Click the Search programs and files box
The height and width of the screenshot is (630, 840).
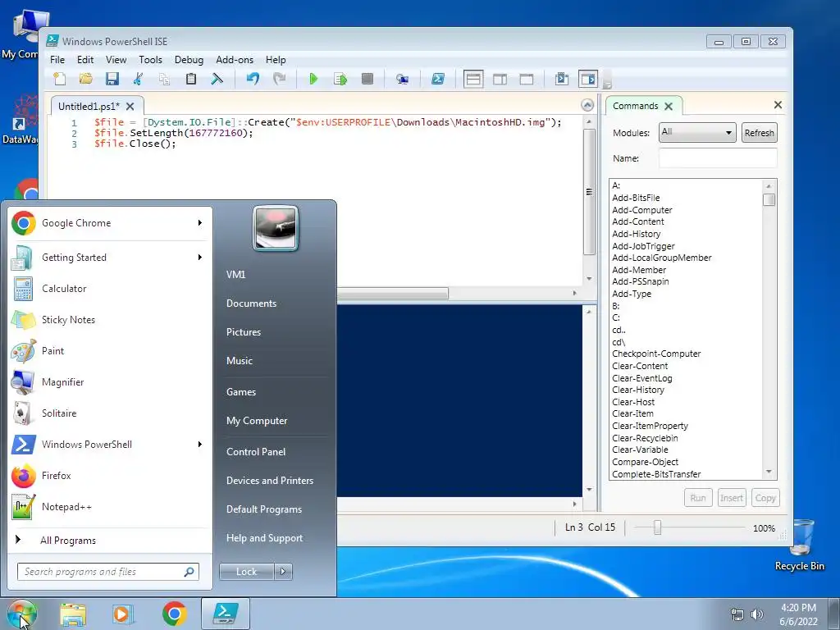click(x=107, y=572)
